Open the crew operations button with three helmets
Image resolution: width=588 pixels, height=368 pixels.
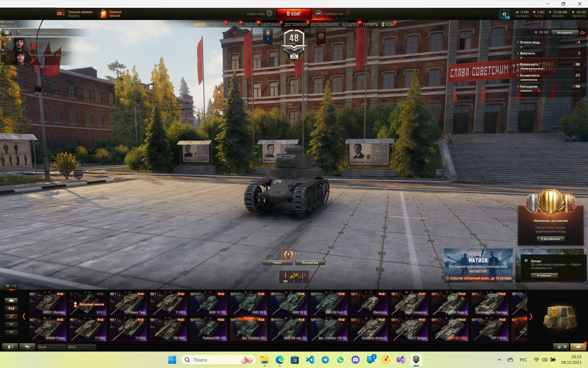(7, 32)
